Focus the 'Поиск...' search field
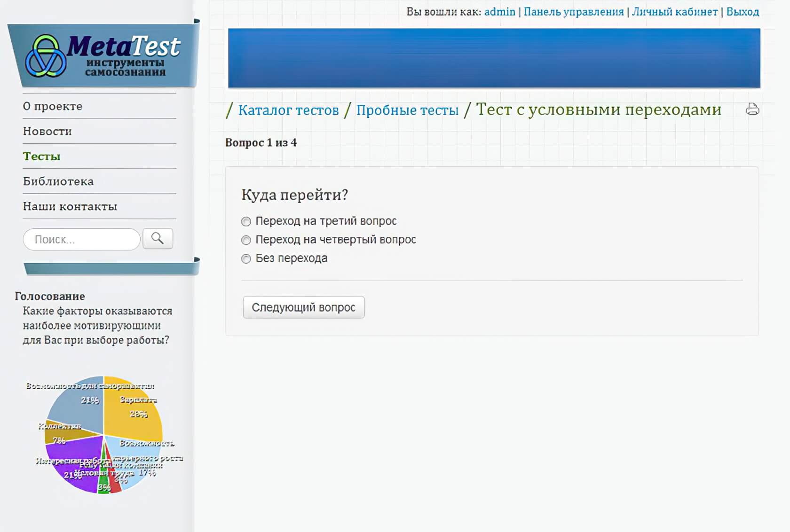 82,239
